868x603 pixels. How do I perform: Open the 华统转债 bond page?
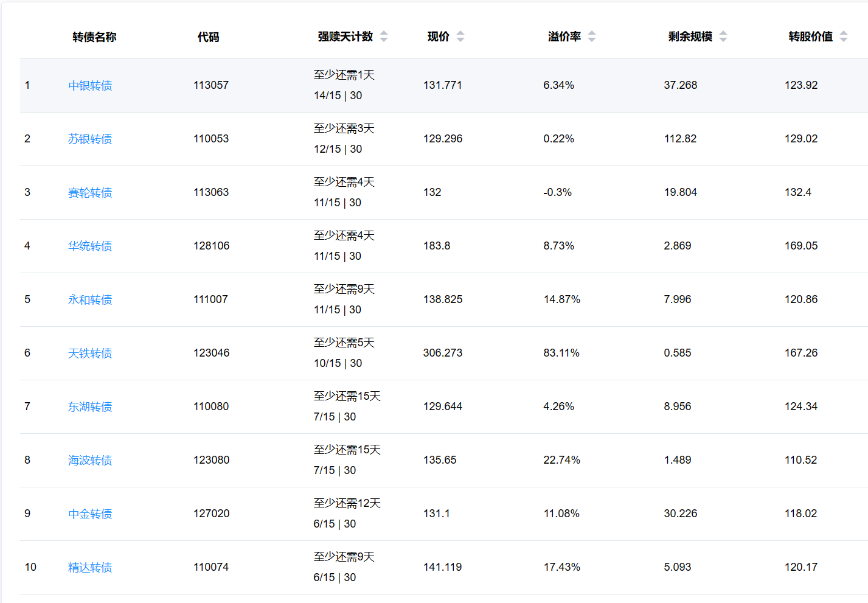(x=90, y=246)
